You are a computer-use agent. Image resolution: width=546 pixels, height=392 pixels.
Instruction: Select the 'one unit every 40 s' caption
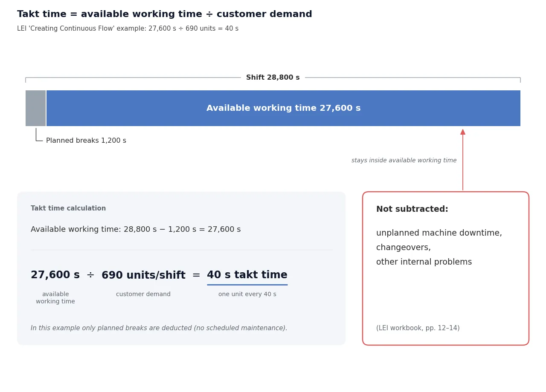point(247,294)
